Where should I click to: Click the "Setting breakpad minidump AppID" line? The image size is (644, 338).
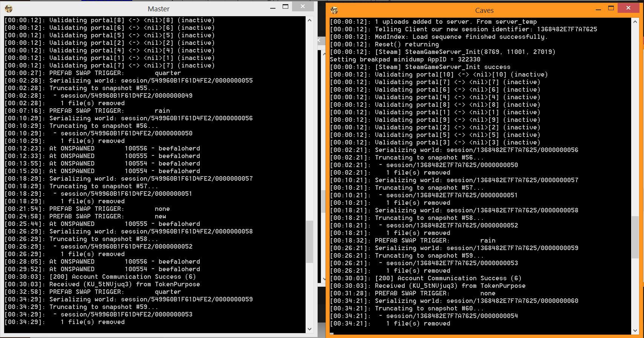click(405, 59)
